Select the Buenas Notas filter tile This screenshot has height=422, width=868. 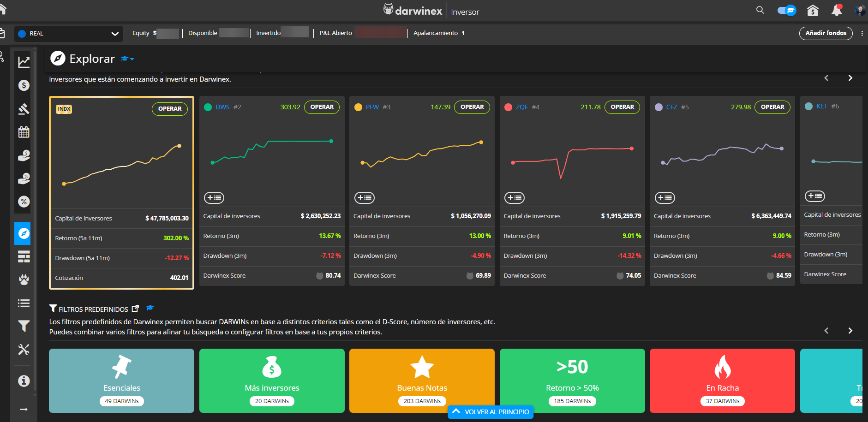(422, 380)
